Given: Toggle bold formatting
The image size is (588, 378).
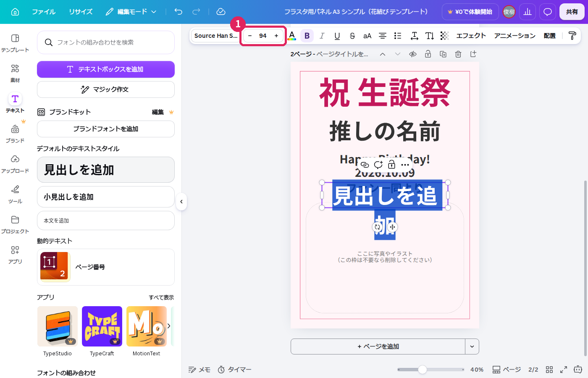Looking at the screenshot, I should tap(307, 36).
